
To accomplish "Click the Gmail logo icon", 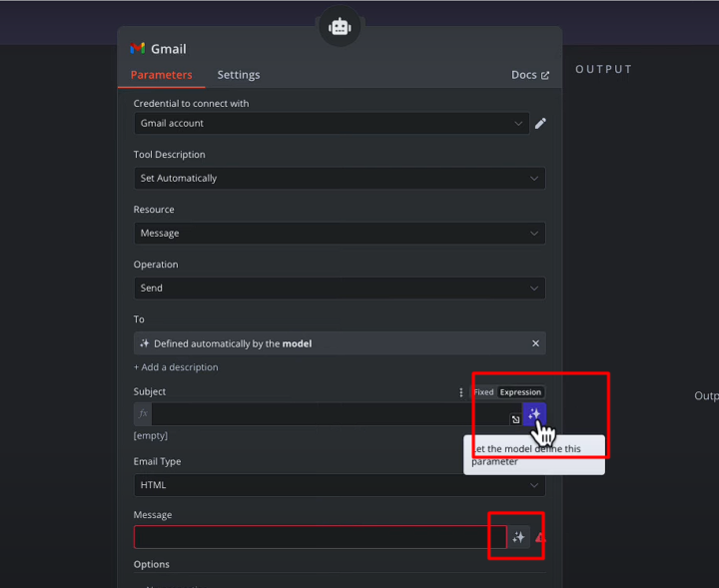I will pyautogui.click(x=138, y=48).
